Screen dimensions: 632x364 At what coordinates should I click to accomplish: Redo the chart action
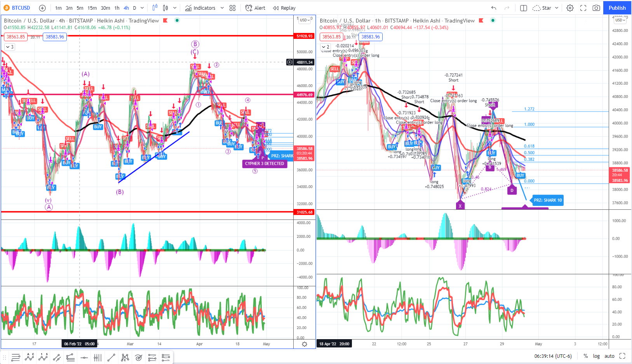click(507, 8)
